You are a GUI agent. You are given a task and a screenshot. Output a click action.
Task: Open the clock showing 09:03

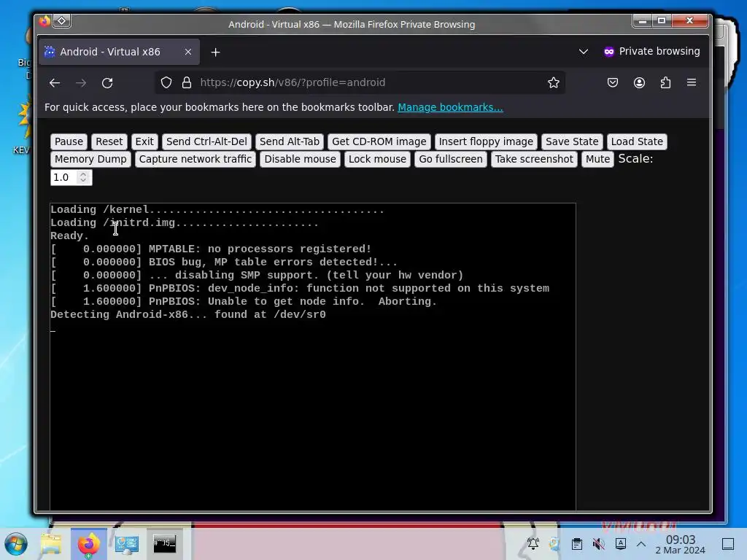tap(681, 544)
